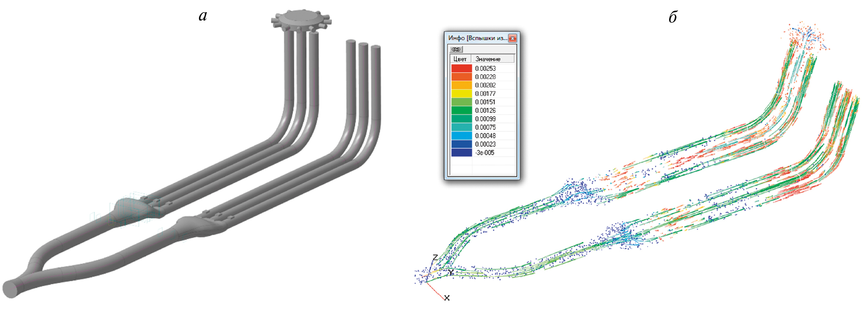Click the Инфо window title bar

pos(482,38)
